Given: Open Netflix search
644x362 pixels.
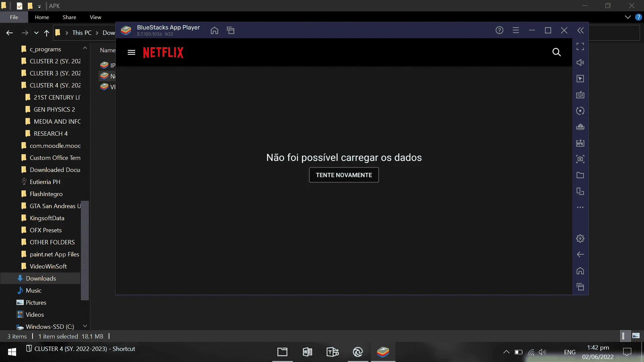Looking at the screenshot, I should (556, 52).
